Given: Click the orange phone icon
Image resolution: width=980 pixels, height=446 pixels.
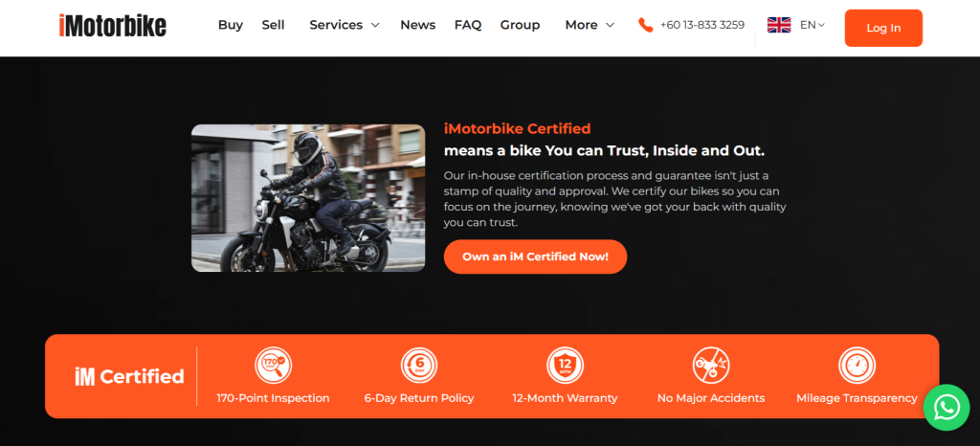Looking at the screenshot, I should 646,25.
